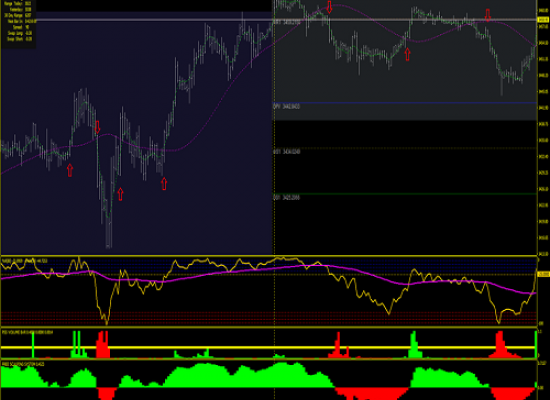Click the third red up arrow before the big rally
The image size is (550, 400).
tap(164, 184)
